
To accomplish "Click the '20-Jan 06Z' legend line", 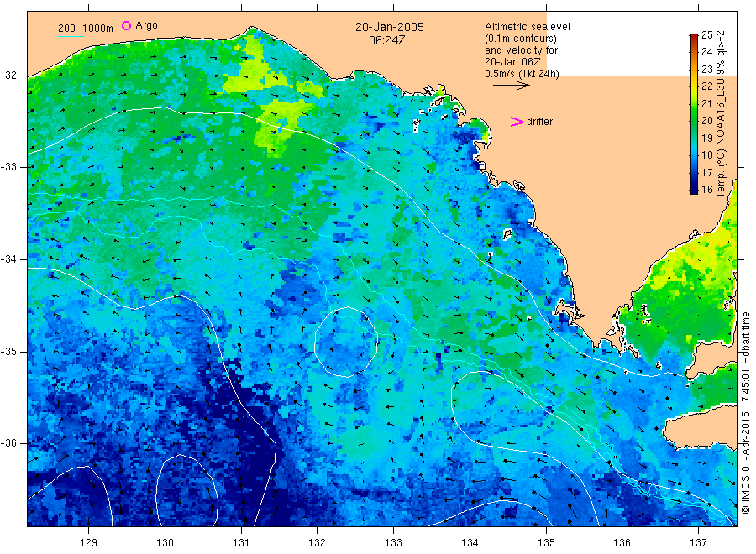I will pyautogui.click(x=513, y=62).
